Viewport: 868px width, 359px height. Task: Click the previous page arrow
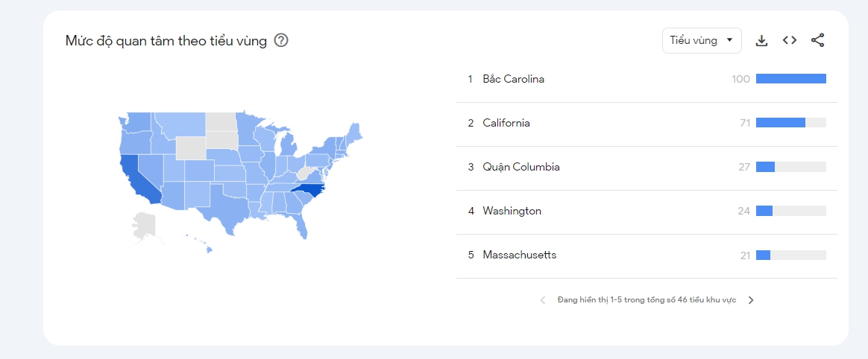[x=542, y=300]
